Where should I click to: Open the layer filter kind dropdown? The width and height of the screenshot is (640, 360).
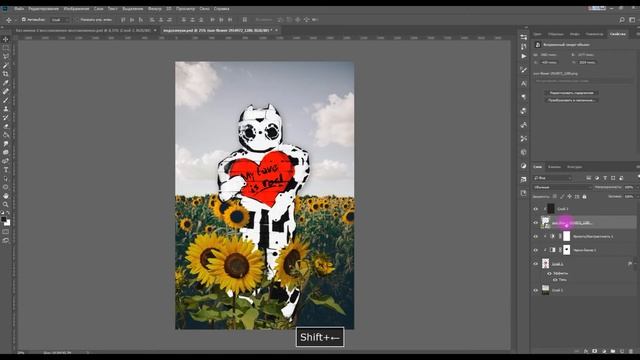pyautogui.click(x=553, y=178)
